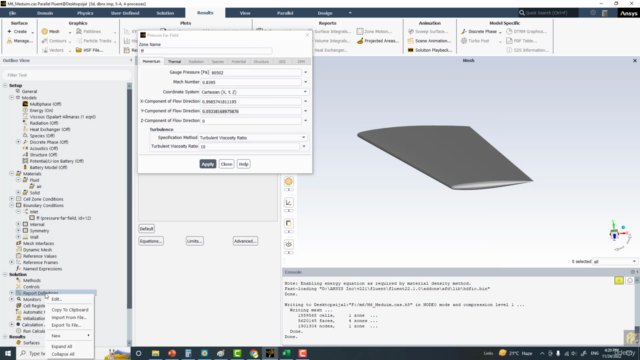Open turbulence Specification Method dropdown
This screenshot has width=640, height=360.
click(253, 138)
